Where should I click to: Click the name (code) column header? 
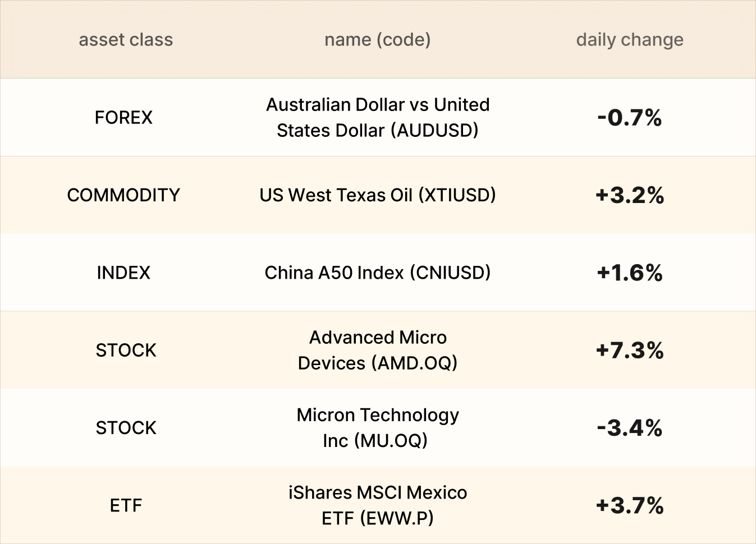(x=377, y=40)
